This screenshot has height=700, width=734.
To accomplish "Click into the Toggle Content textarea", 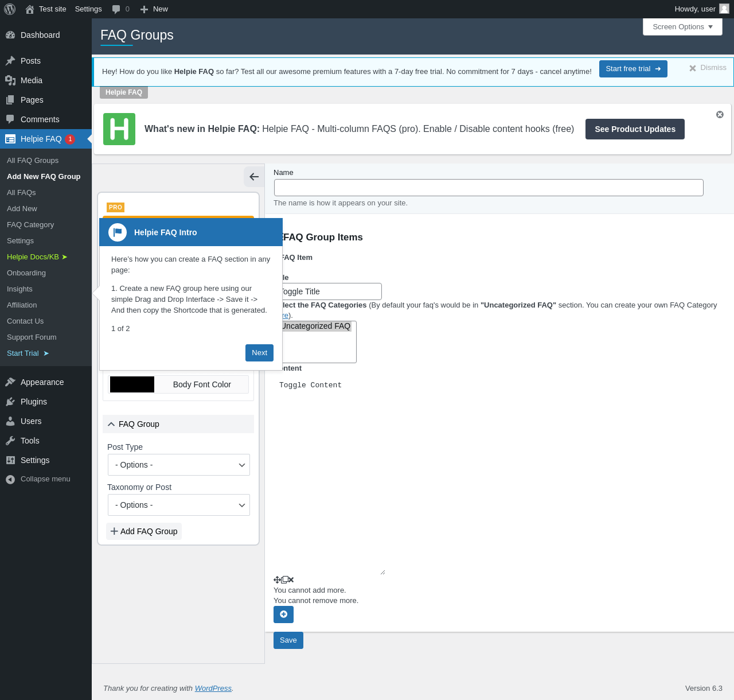I will click(330, 477).
